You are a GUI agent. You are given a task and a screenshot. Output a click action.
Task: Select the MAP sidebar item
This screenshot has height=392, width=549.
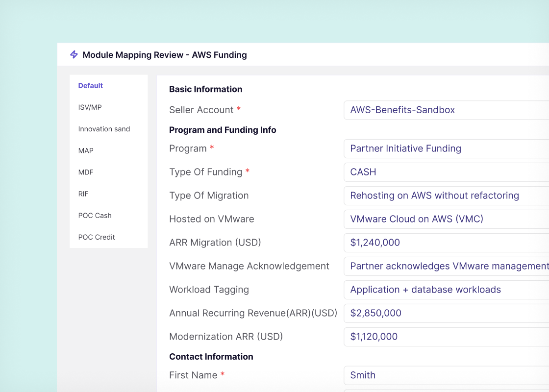click(86, 151)
